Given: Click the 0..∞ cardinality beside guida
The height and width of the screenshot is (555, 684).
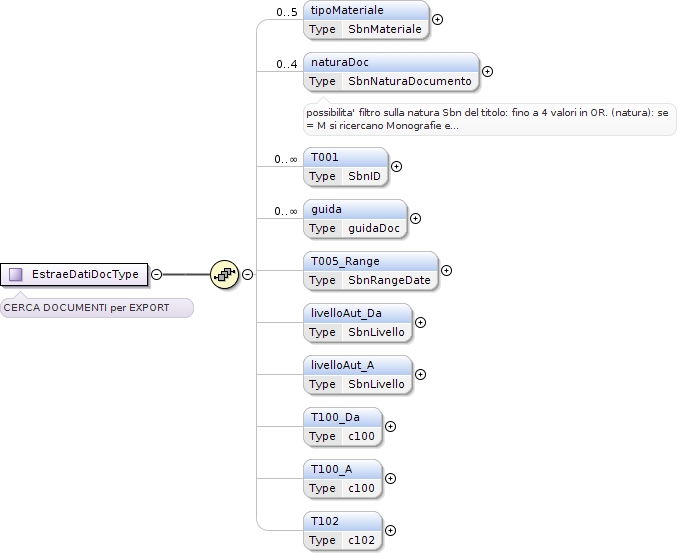Looking at the screenshot, I should coord(286,212).
